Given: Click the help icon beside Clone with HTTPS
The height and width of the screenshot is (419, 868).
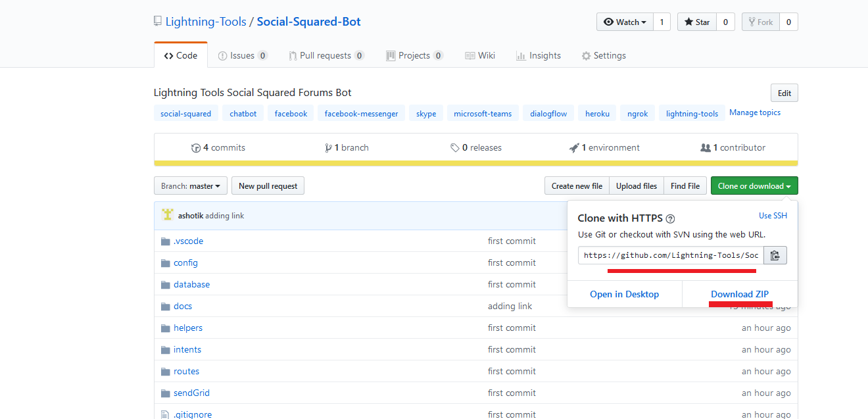Looking at the screenshot, I should 670,219.
